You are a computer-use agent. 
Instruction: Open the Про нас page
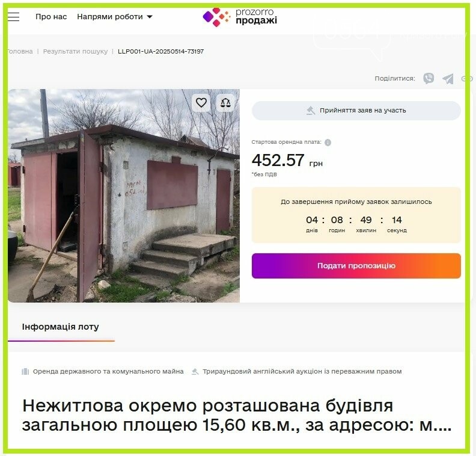pos(51,17)
